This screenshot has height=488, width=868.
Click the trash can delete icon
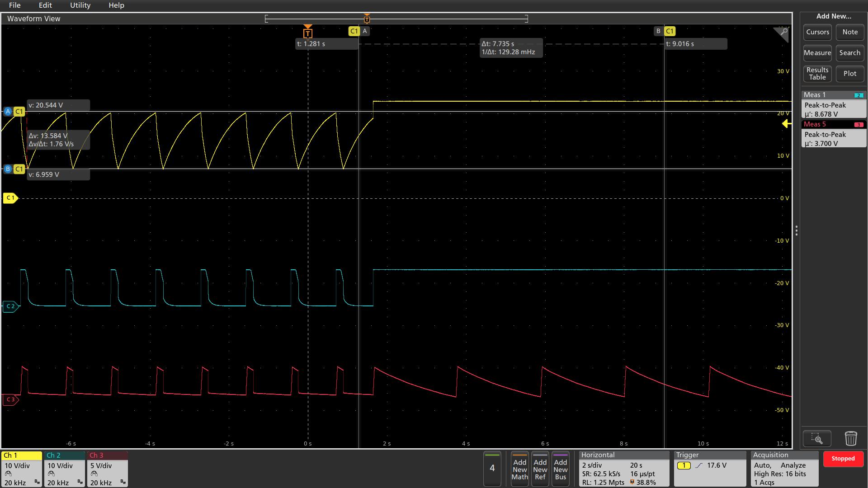click(x=850, y=438)
